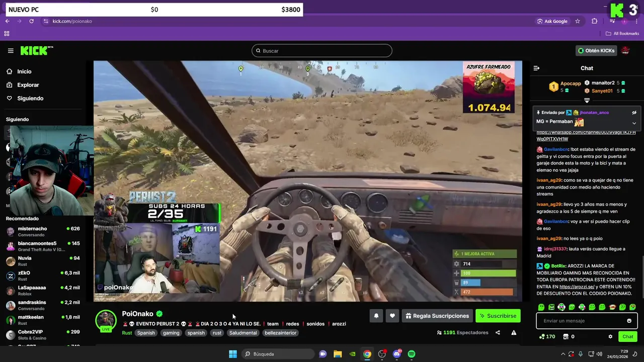The width and height of the screenshot is (644, 362).
Task: Reload the browser page
Action: pyautogui.click(x=31, y=21)
